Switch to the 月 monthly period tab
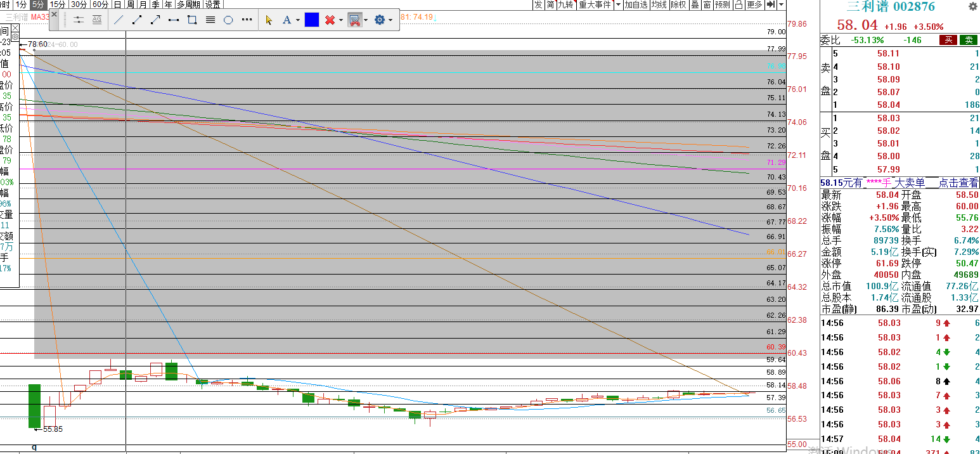This screenshot has width=980, height=454. pos(143,4)
